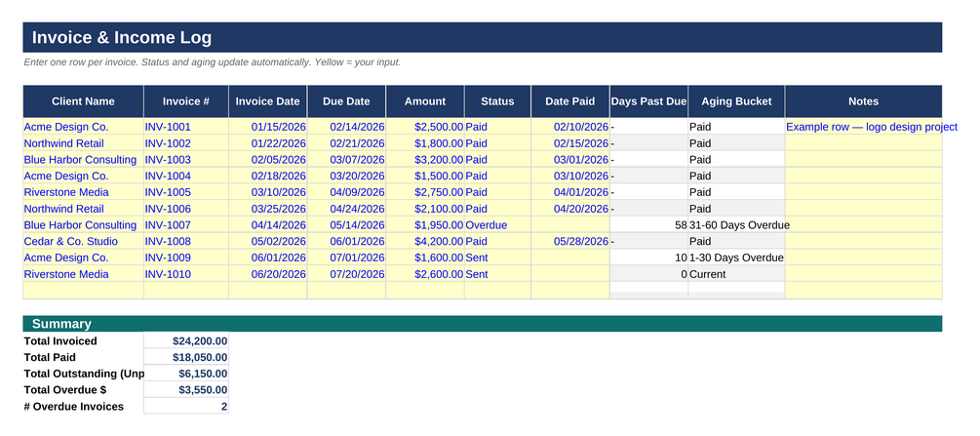This screenshot has width=980, height=436.
Task: Select the instruction text under the title
Action: (x=212, y=62)
